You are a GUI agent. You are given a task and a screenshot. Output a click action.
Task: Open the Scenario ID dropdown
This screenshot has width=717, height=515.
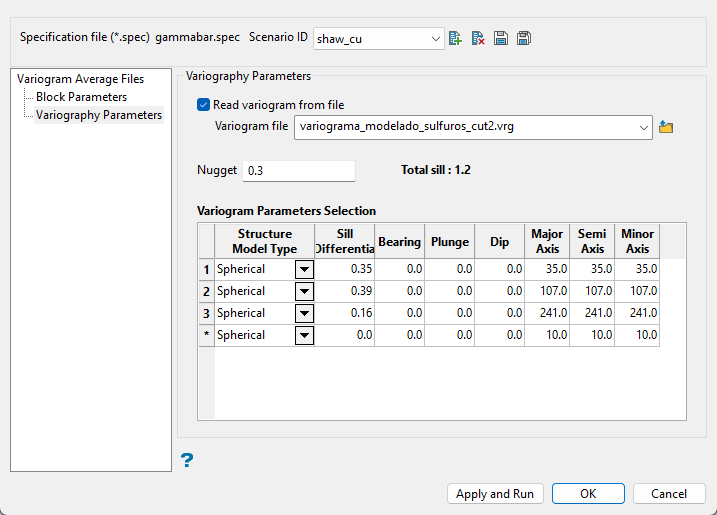[x=436, y=39]
